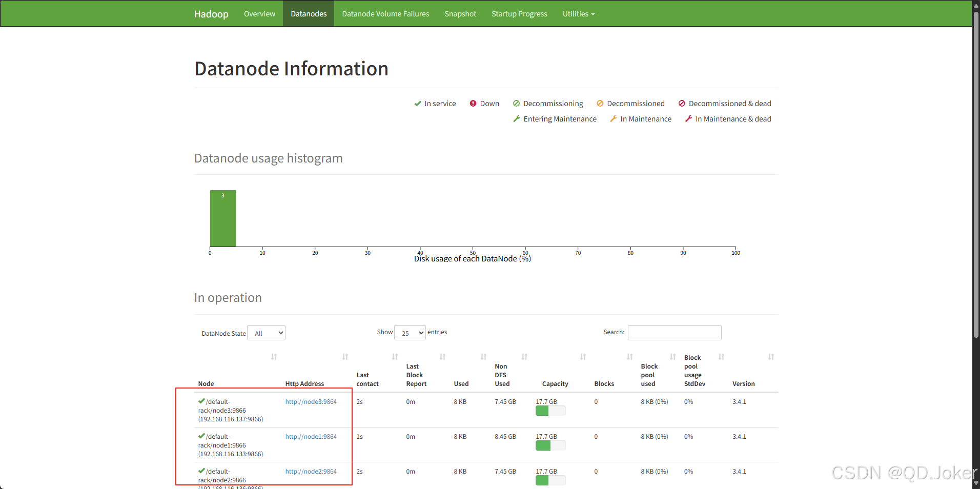Open the http://node2:9864 link
The height and width of the screenshot is (489, 980).
(x=311, y=472)
